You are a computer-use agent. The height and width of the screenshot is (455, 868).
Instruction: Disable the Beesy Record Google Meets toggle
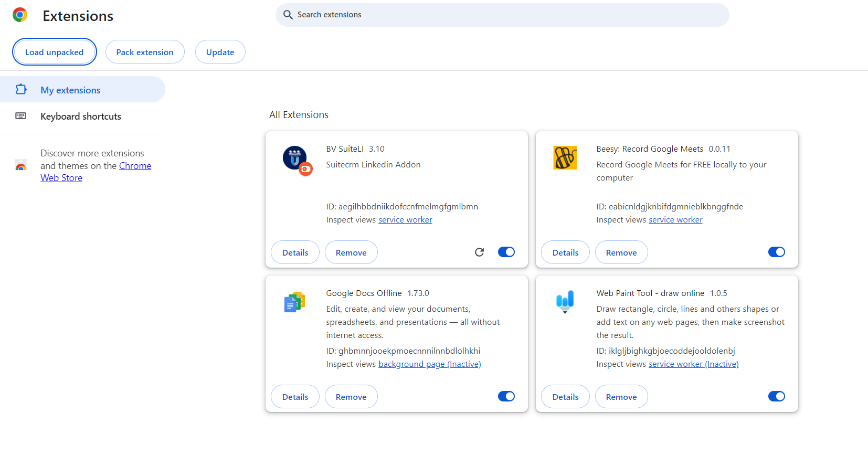[x=777, y=252]
